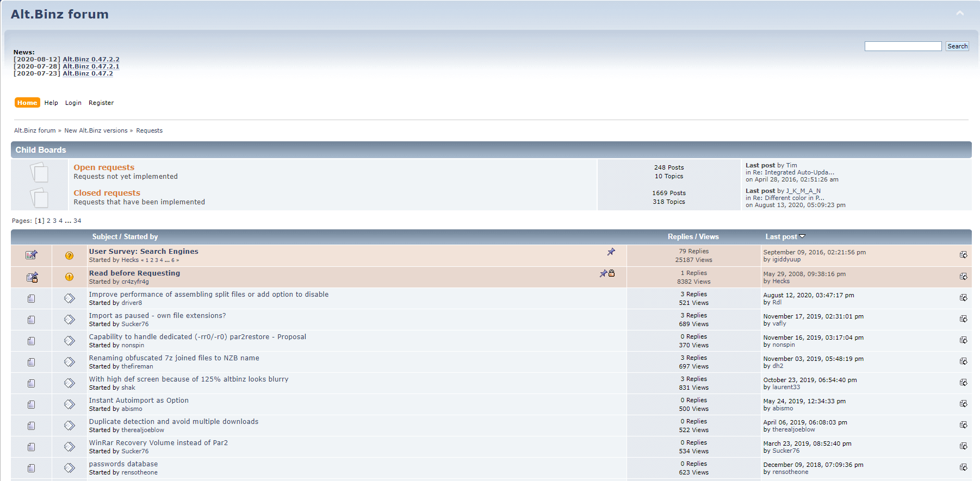Screen dimensions: 980x481
Task: Click last post icon for Renaming obfuscated 7z row
Action: pyautogui.click(x=963, y=361)
